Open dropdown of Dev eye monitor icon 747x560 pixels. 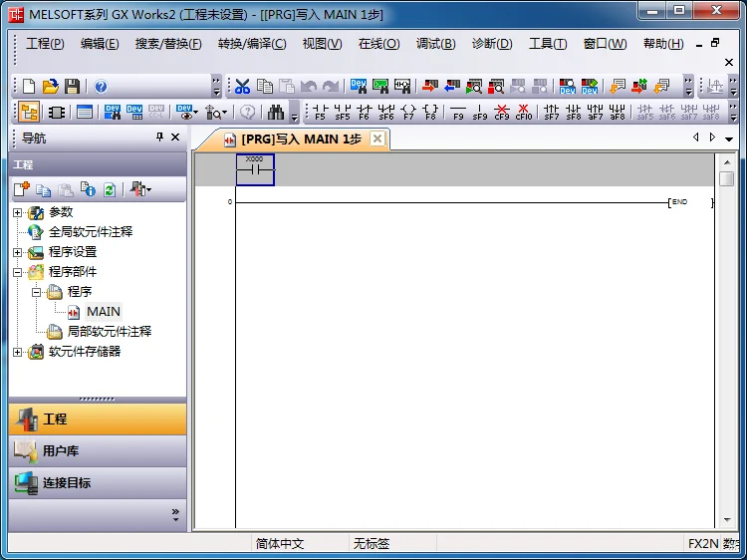(x=196, y=113)
